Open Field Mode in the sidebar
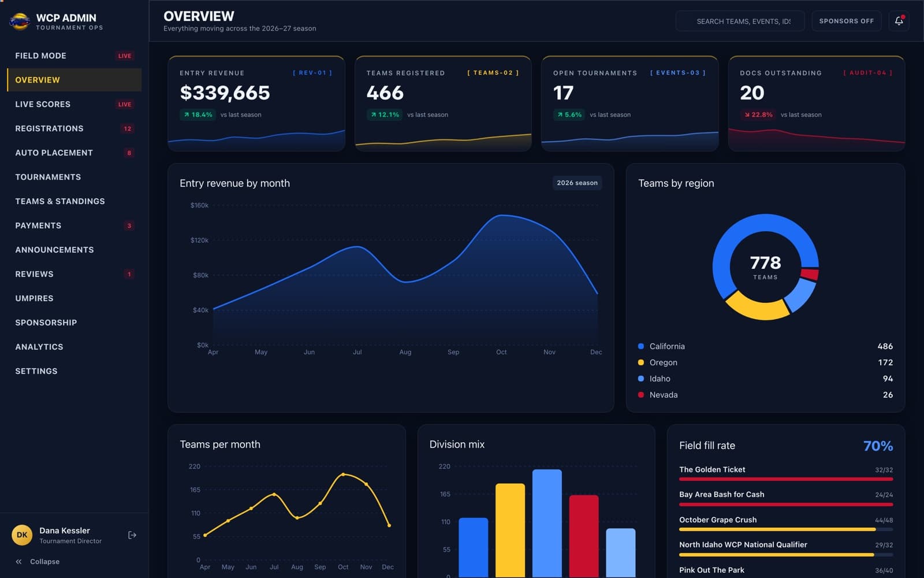Viewport: 924px width, 578px height. coord(74,55)
